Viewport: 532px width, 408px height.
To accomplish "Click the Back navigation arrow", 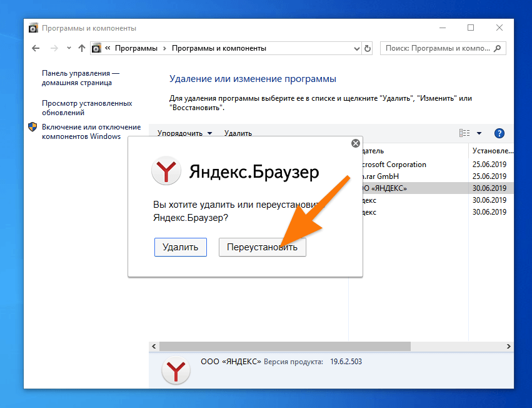I will (36, 48).
